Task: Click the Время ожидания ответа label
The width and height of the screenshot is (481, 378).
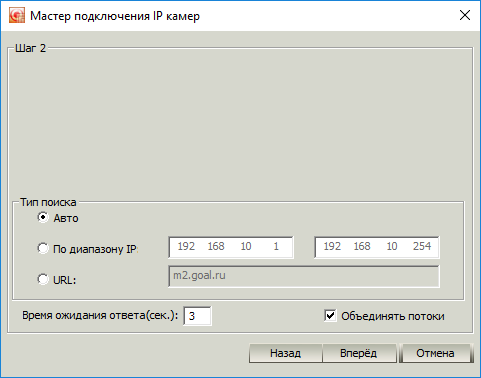Action: (100, 316)
